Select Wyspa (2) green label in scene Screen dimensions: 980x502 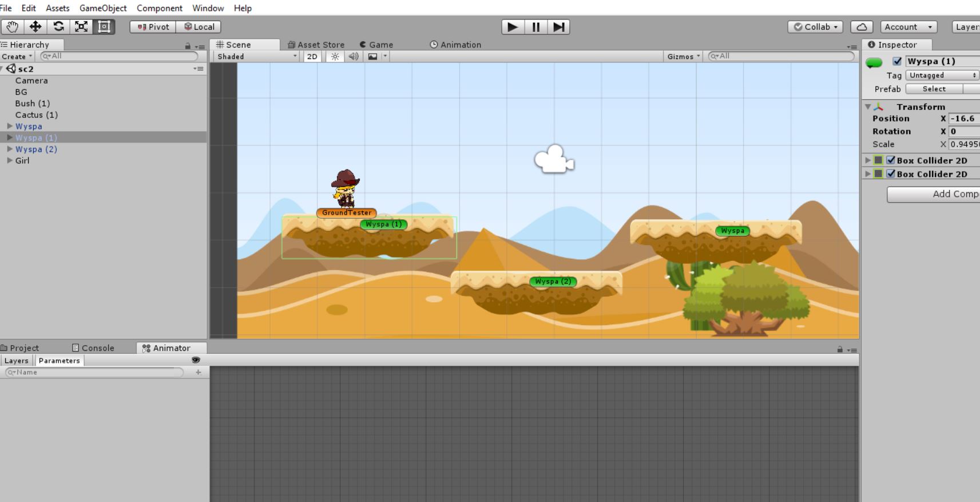pyautogui.click(x=553, y=281)
